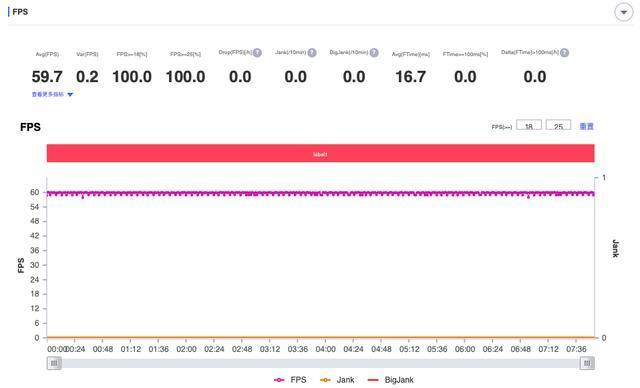This screenshot has width=640, height=388.
Task: Click the FPS line near 04:00
Action: click(x=325, y=193)
